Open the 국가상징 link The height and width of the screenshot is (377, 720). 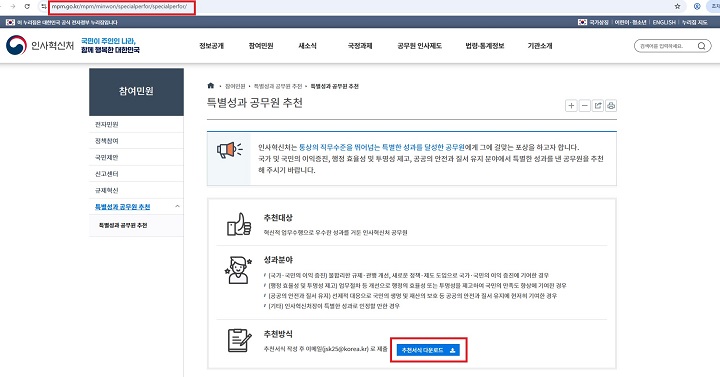(599, 22)
